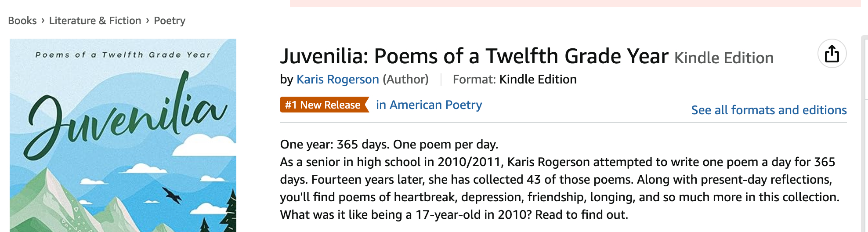
Task: Click the Juvenilia book title heading
Action: (474, 57)
